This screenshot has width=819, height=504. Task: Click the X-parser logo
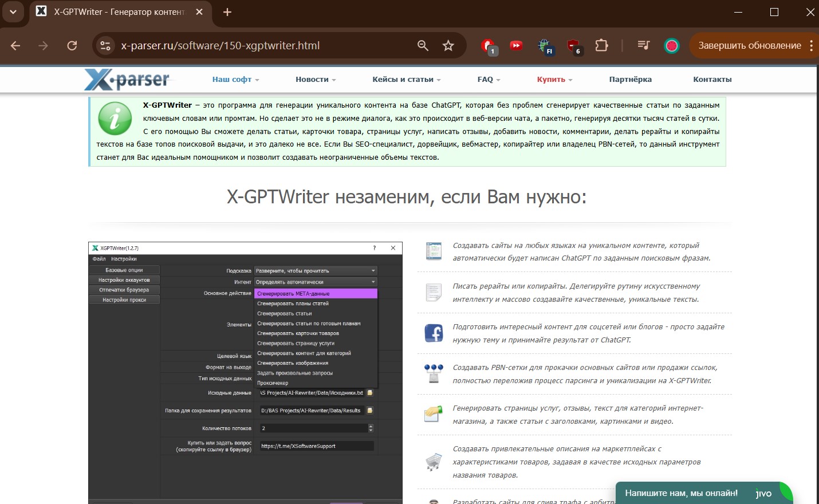127,80
